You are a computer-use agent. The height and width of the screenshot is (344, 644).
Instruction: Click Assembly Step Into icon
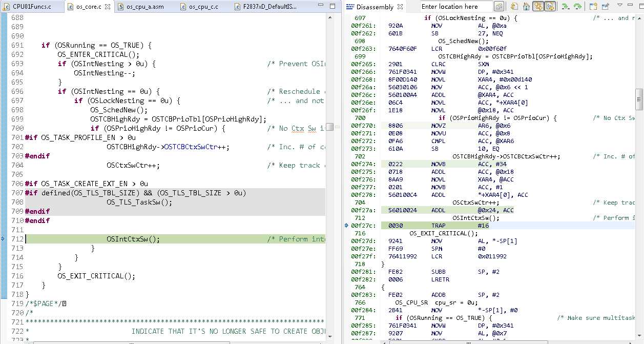[565, 7]
